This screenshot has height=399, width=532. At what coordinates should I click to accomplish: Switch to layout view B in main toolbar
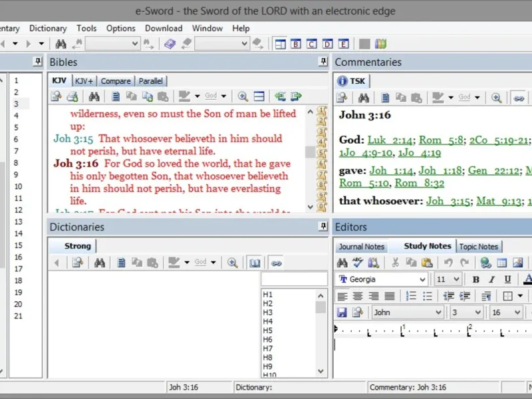tap(296, 44)
